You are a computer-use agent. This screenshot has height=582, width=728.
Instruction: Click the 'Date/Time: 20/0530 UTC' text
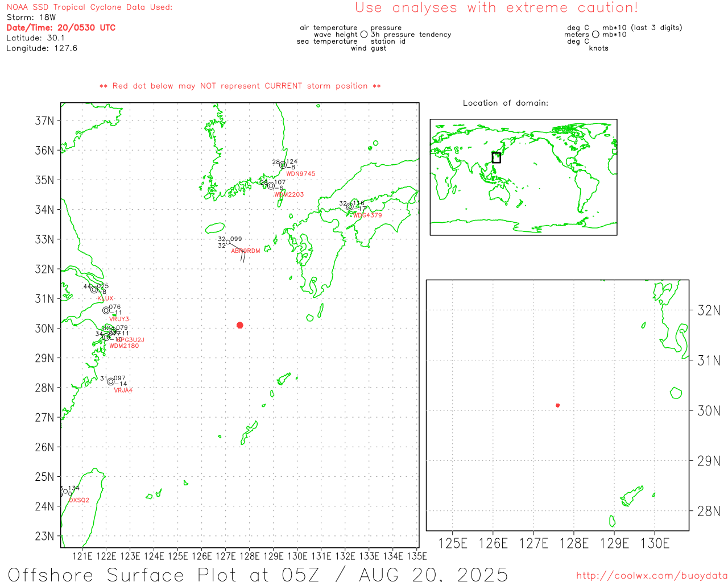pyautogui.click(x=61, y=27)
